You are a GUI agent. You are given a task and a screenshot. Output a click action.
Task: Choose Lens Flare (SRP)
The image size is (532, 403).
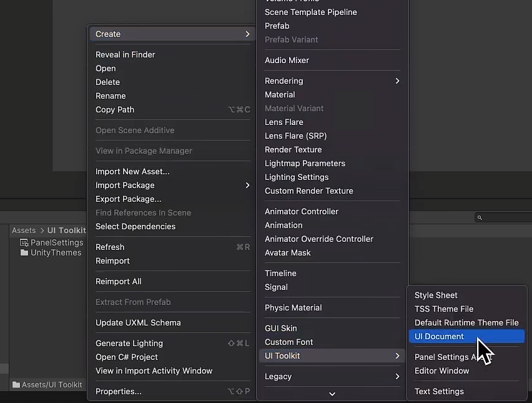point(332,136)
